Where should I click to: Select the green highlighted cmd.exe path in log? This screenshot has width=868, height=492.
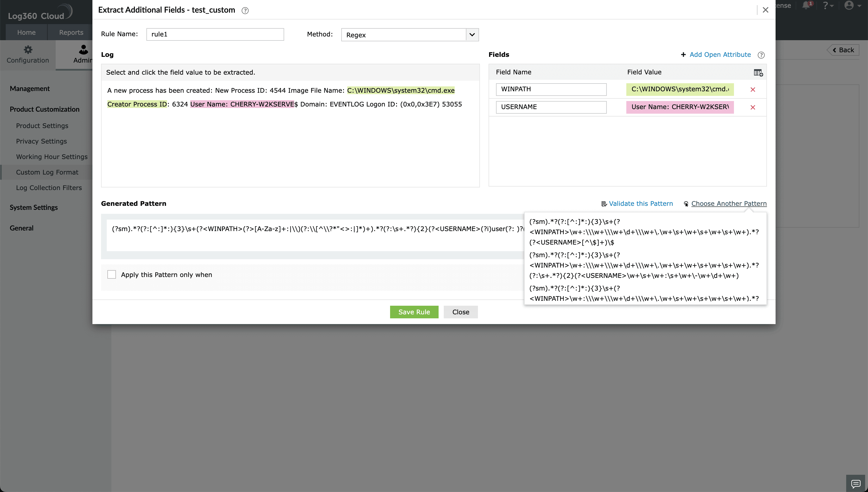[401, 90]
